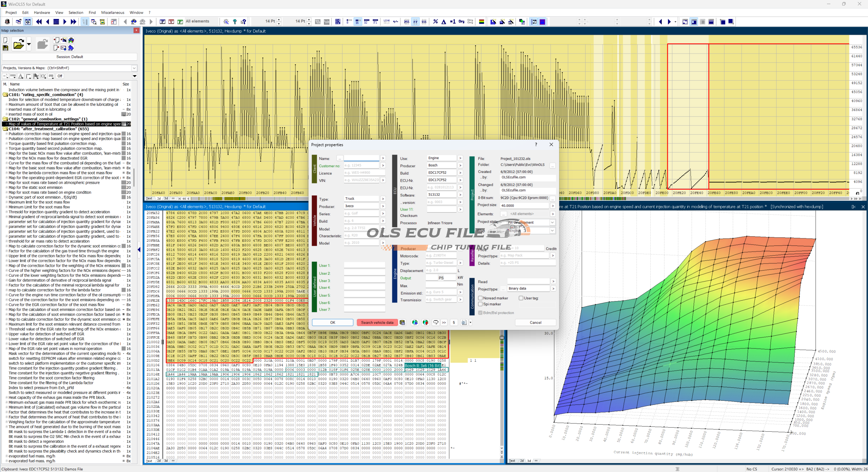
Task: Open the Project state dropdown
Action: coord(552,222)
